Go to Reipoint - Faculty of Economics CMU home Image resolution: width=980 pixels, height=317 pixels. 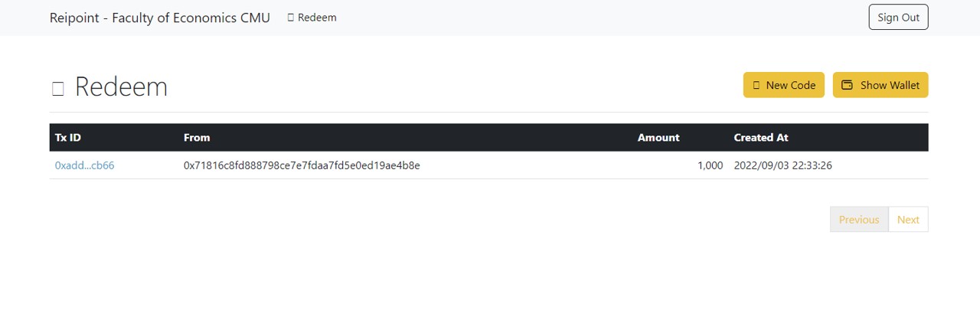click(159, 18)
